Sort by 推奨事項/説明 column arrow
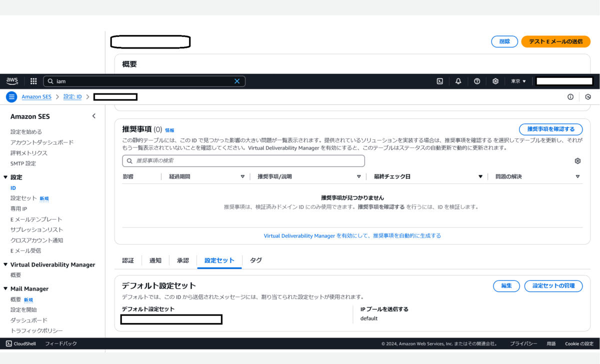Screen dimensions: 600x364 tap(359, 176)
